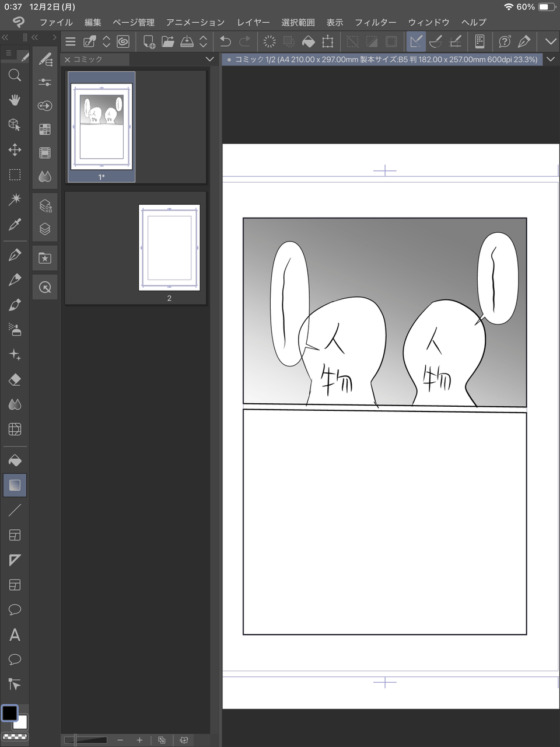Expand the palette dock at its right chevron

coord(54,37)
